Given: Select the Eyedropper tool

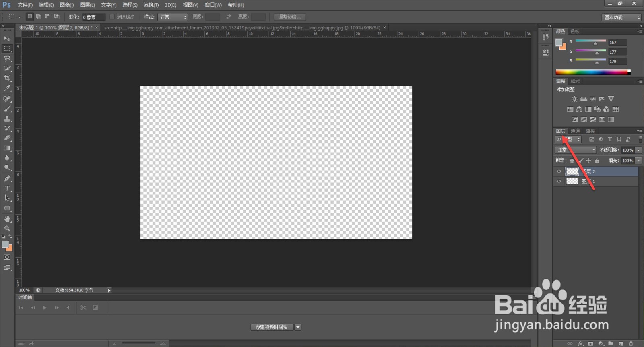Looking at the screenshot, I should [7, 88].
